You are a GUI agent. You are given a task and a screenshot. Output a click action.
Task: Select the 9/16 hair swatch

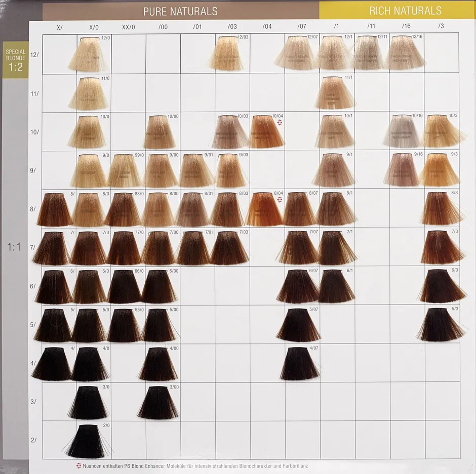[x=403, y=169]
